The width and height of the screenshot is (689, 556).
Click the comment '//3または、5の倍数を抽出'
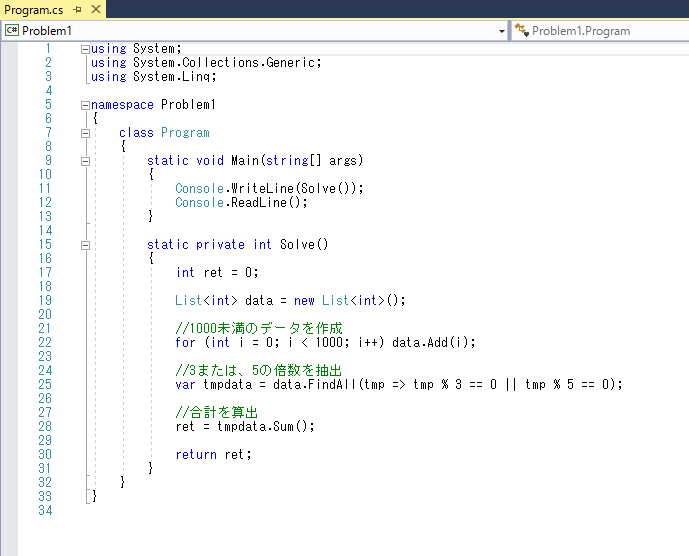pos(258,371)
